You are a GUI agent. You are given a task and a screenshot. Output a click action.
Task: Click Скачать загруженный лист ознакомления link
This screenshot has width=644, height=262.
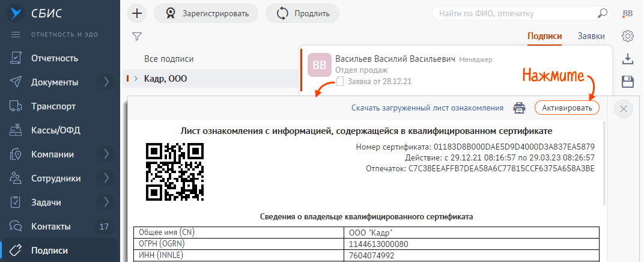coord(427,108)
